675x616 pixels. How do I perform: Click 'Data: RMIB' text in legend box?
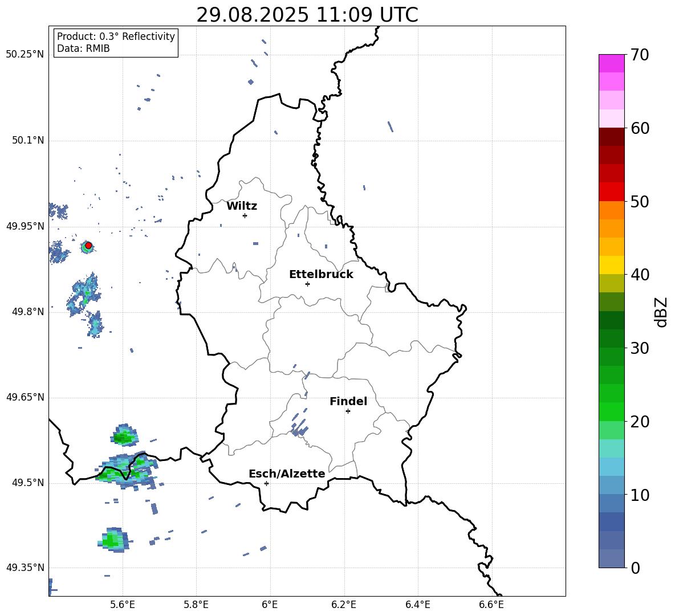(x=83, y=48)
